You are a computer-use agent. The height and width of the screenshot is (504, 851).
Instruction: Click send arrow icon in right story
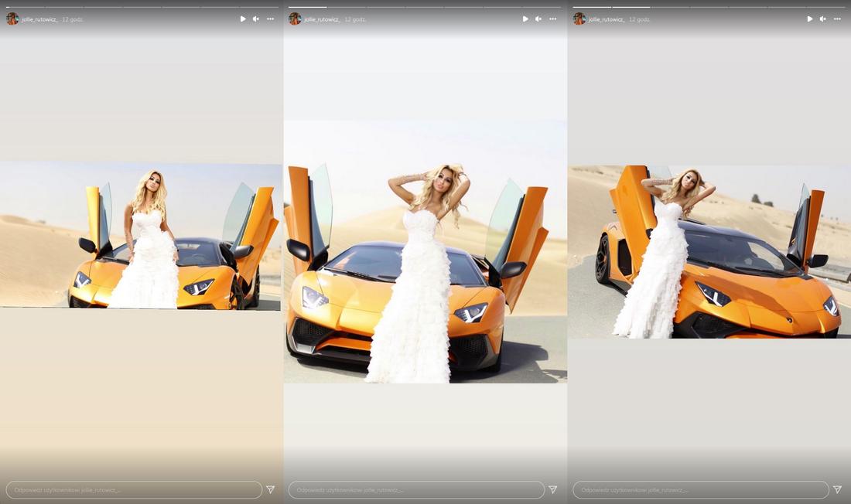pyautogui.click(x=837, y=489)
